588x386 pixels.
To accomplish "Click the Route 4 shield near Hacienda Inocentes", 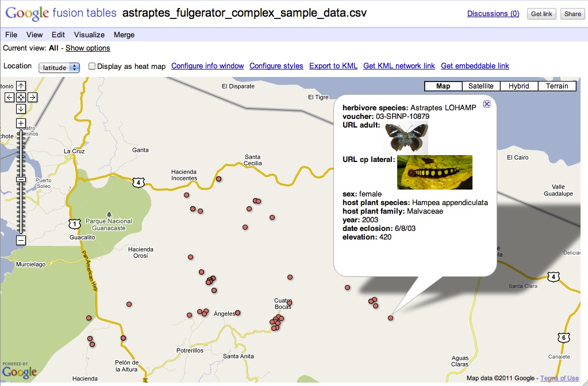I will click(139, 183).
